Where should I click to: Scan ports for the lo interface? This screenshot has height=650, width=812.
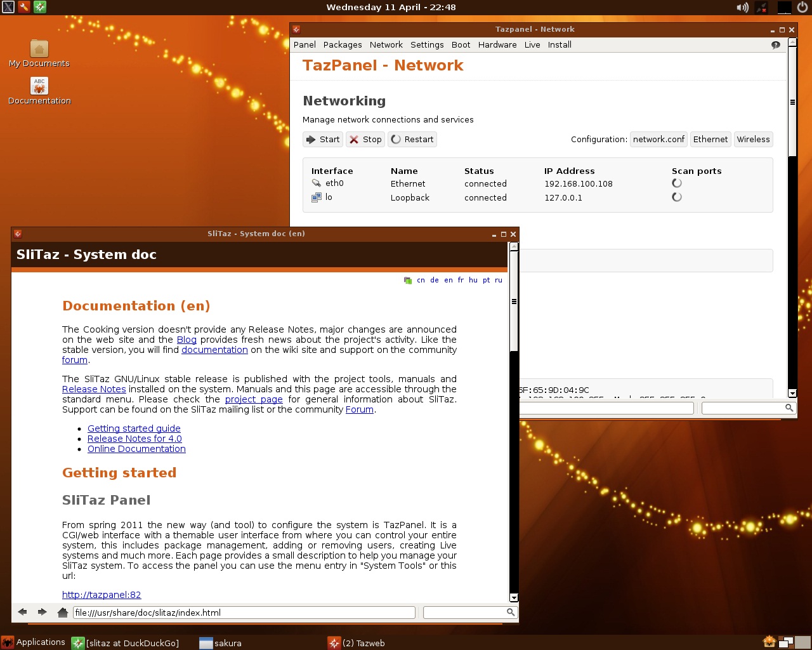(677, 197)
